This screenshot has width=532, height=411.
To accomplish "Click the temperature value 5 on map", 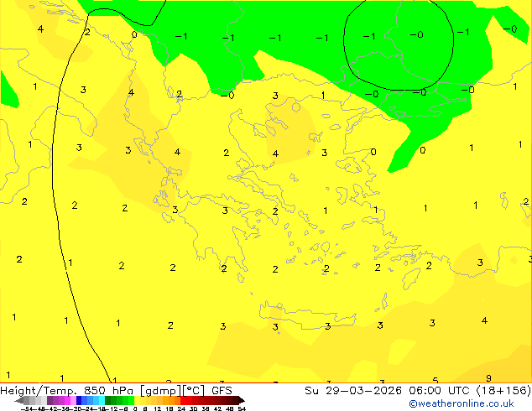I will [x=436, y=380].
